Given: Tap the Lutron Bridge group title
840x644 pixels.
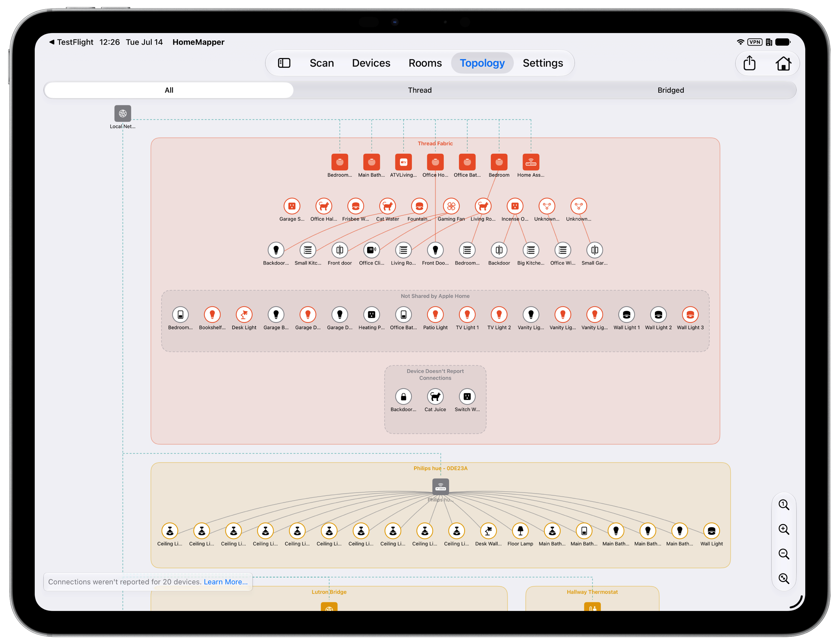Looking at the screenshot, I should (329, 592).
